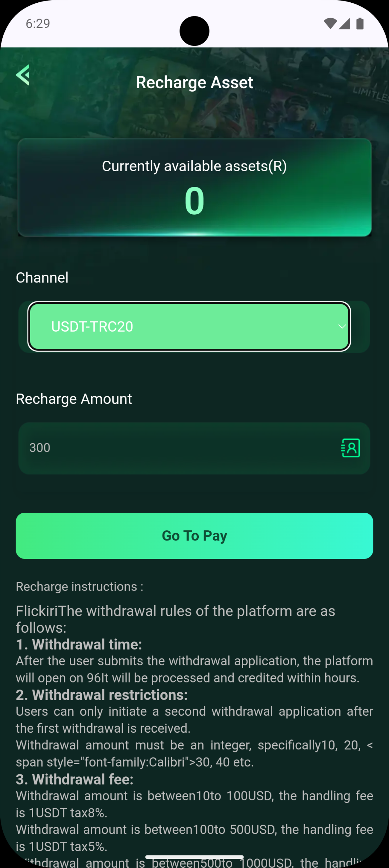This screenshot has height=868, width=389.
Task: Tap the Withdrawal restrictions heading
Action: tap(102, 695)
